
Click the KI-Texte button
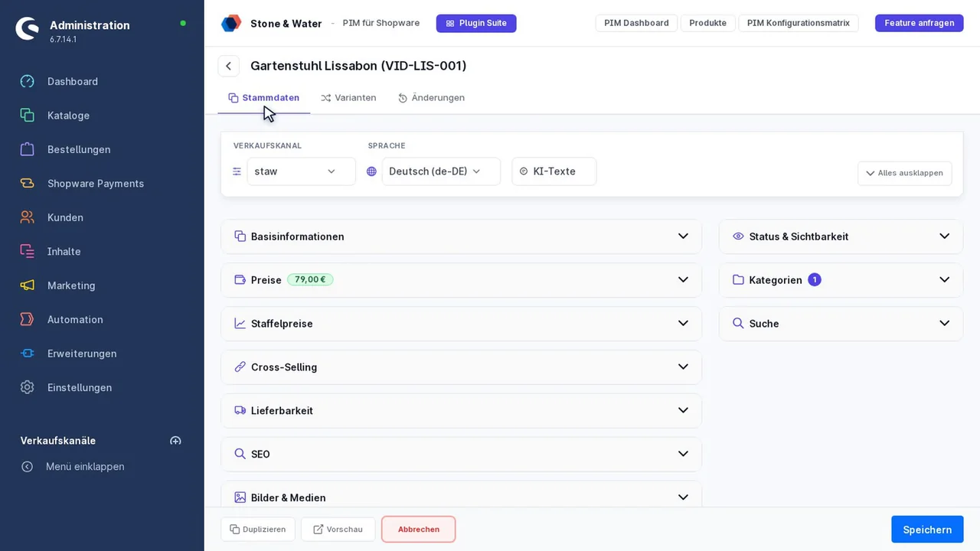(554, 171)
